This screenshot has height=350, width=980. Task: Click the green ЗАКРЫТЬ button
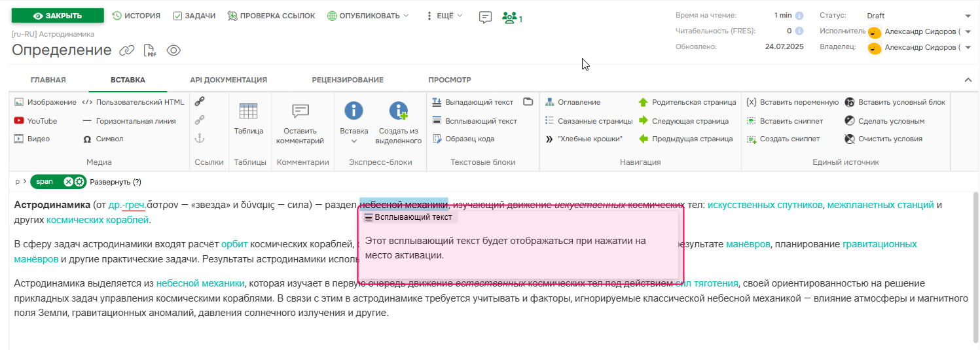[58, 16]
